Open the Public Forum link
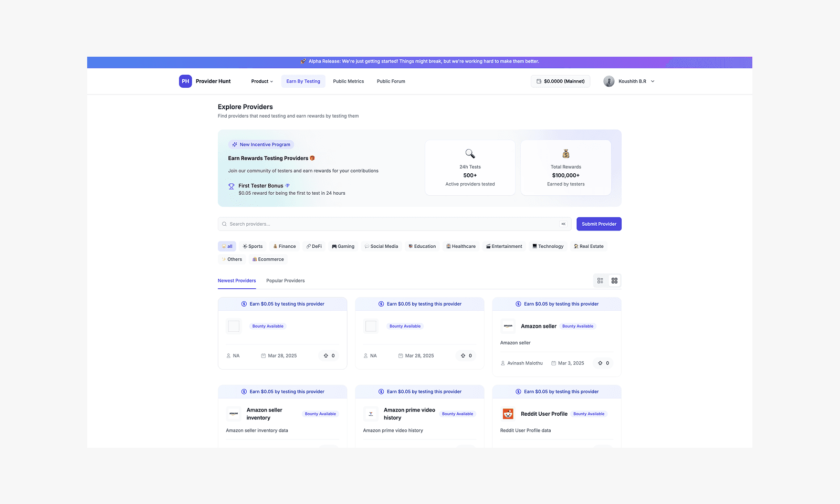The image size is (840, 504). [391, 81]
